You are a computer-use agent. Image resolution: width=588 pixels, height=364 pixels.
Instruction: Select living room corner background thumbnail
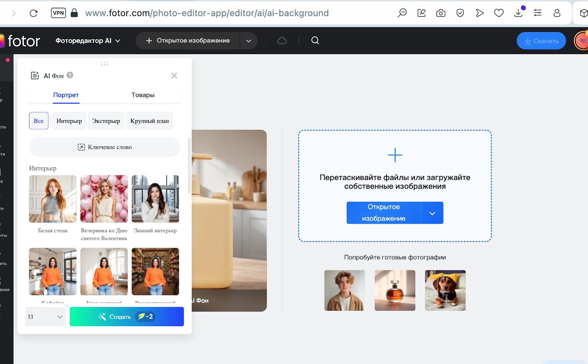point(104,271)
